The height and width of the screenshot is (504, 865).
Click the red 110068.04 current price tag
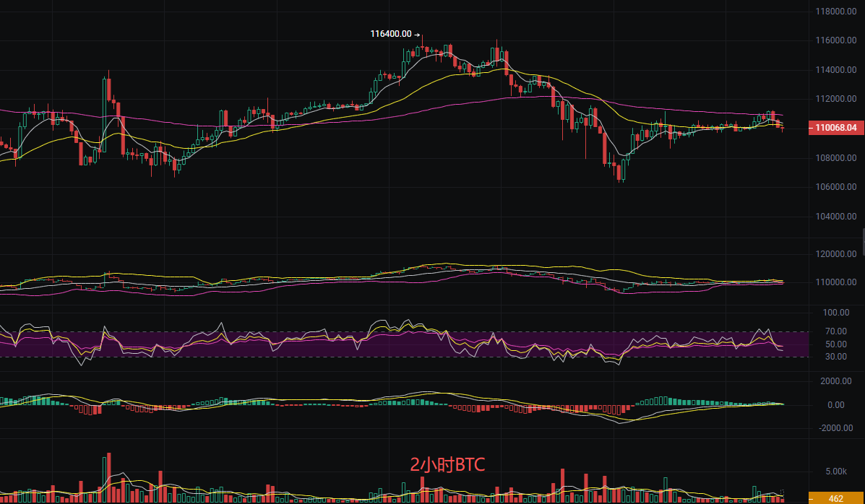pos(835,128)
